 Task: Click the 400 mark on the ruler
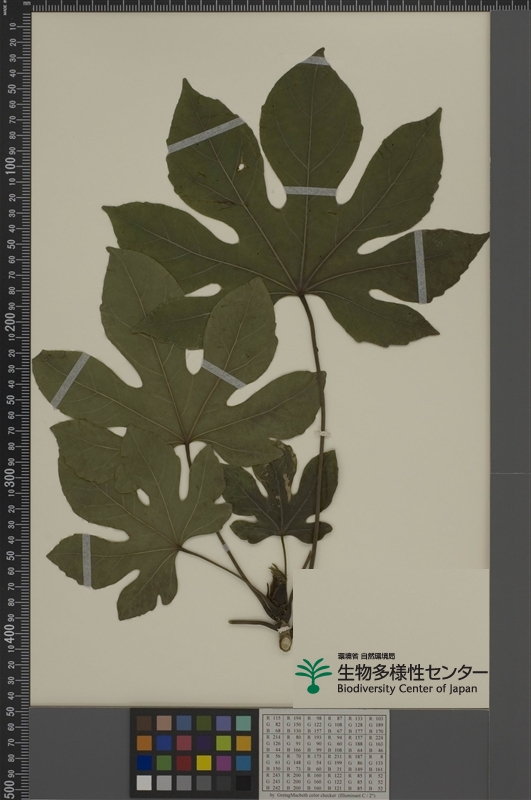point(10,635)
